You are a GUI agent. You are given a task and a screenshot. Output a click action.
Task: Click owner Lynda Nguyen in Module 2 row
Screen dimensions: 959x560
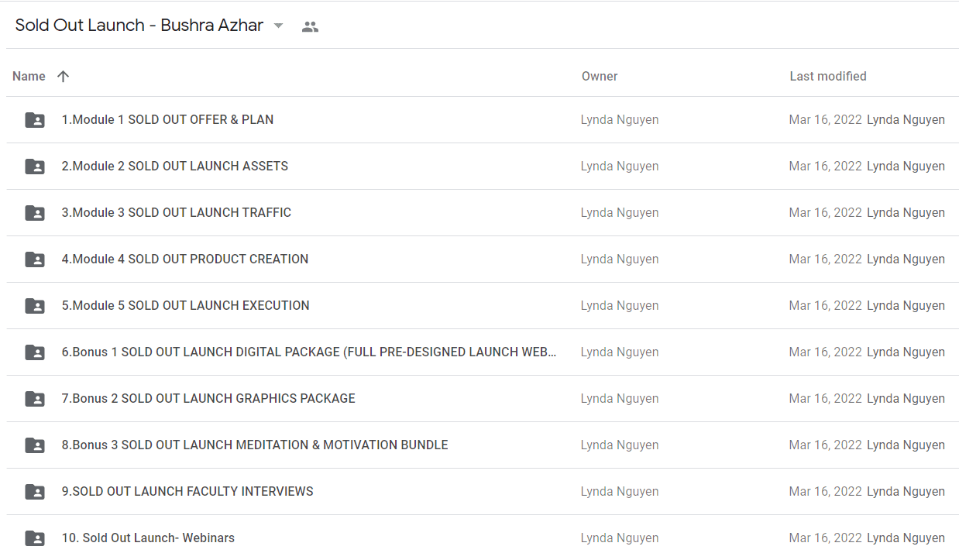pyautogui.click(x=620, y=166)
